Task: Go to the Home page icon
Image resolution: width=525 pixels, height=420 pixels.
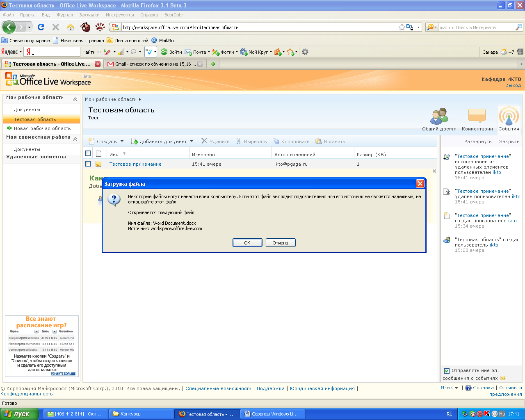Action: tap(71, 27)
